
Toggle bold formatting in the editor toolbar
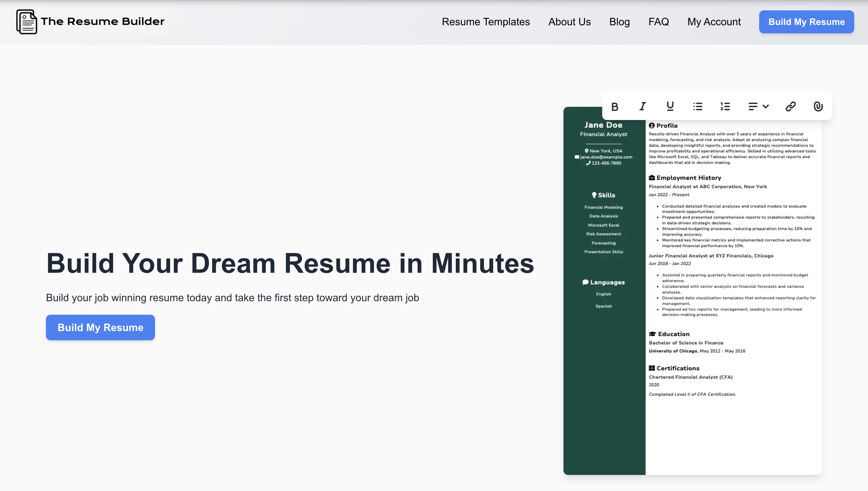coord(615,107)
